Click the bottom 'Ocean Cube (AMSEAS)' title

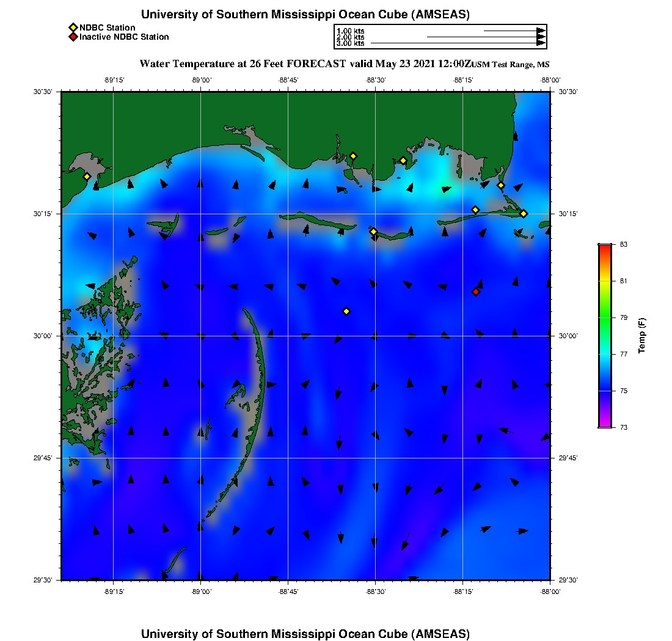pyautogui.click(x=305, y=634)
